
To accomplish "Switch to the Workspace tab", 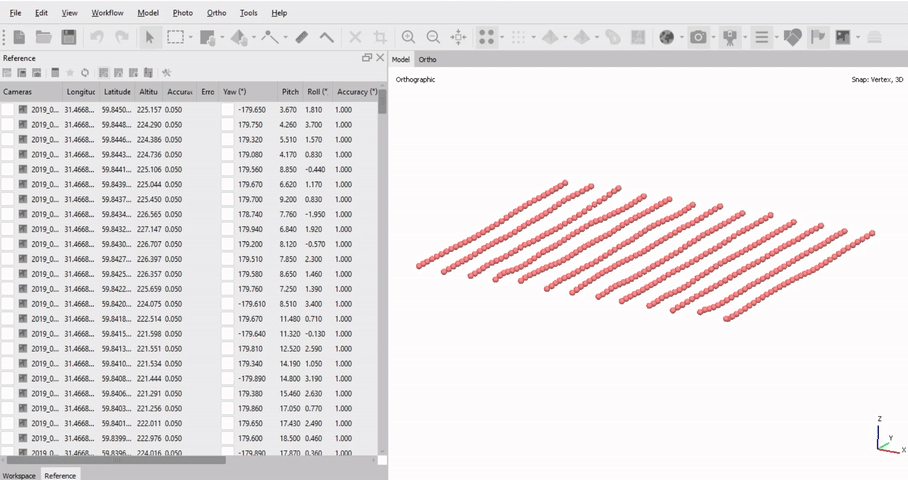I will coord(19,475).
